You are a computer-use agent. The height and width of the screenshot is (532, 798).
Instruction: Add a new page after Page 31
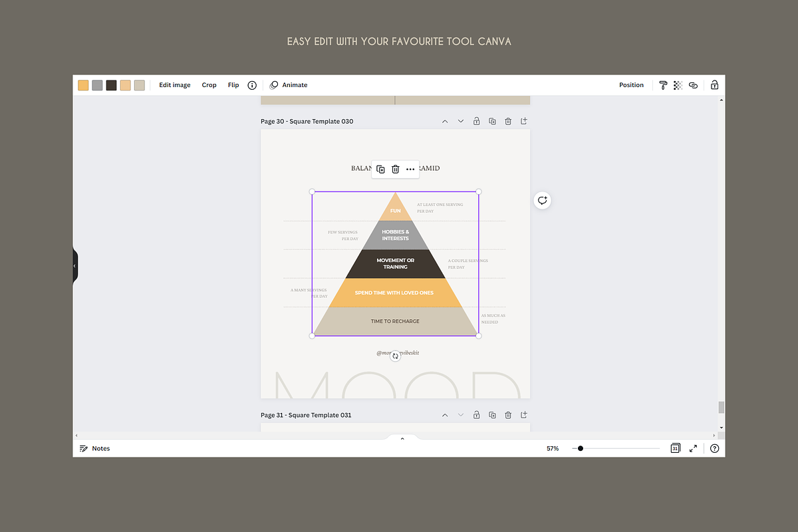pyautogui.click(x=524, y=415)
